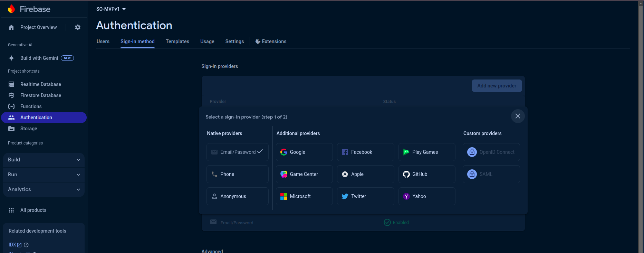Viewport: 644px width, 253px height.
Task: Click the Provider column header
Action: coord(218,102)
